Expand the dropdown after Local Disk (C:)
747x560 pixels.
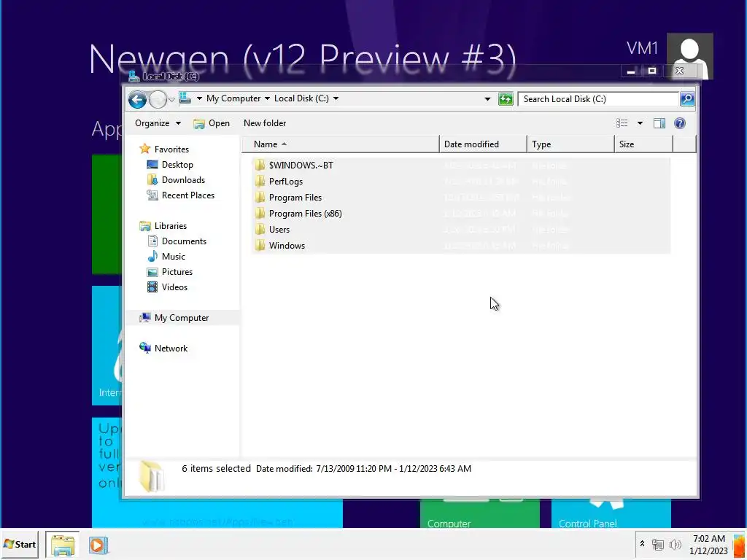pos(336,98)
